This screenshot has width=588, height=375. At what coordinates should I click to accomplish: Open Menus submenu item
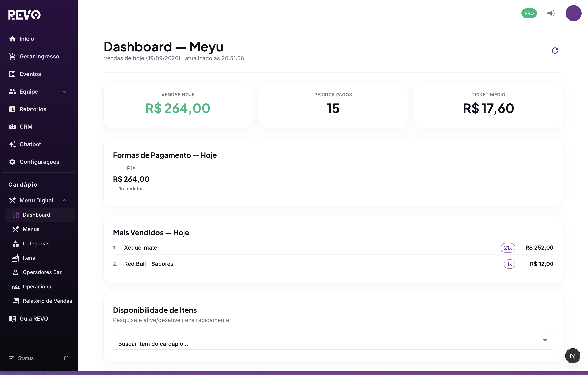coord(40,229)
